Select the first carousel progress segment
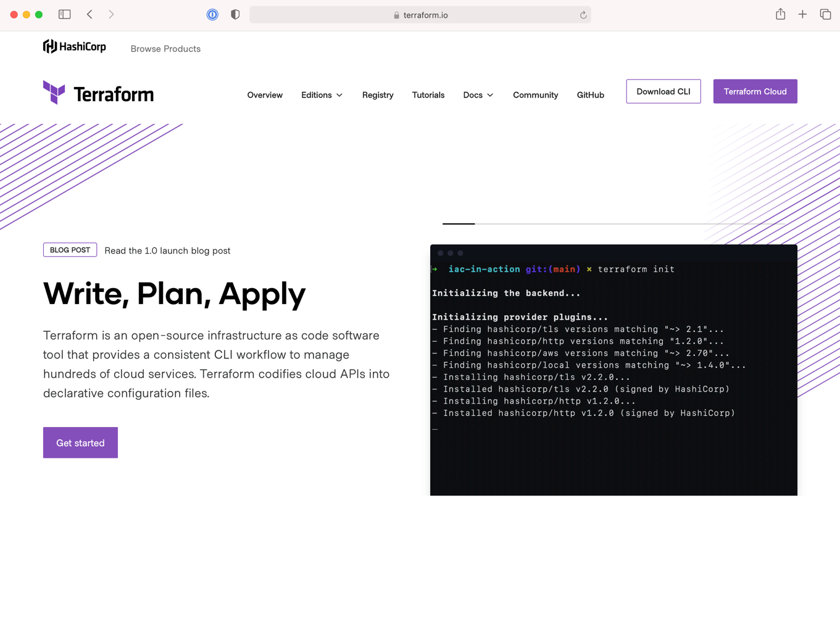 (x=459, y=224)
